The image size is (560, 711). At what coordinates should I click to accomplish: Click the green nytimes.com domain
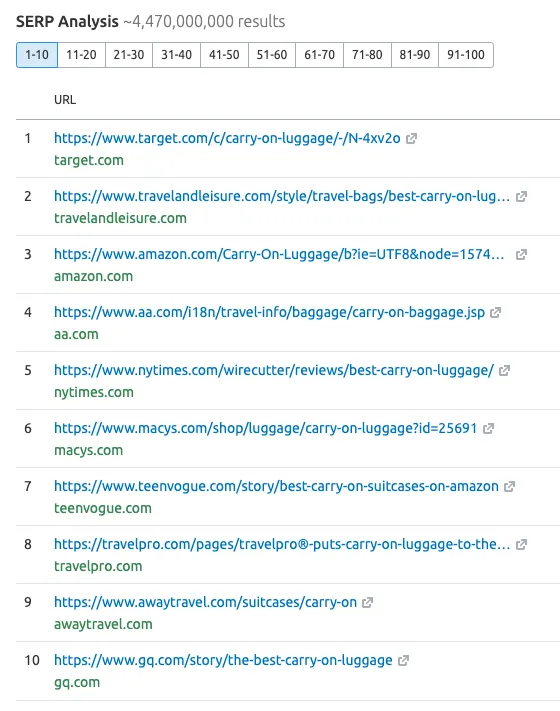94,392
